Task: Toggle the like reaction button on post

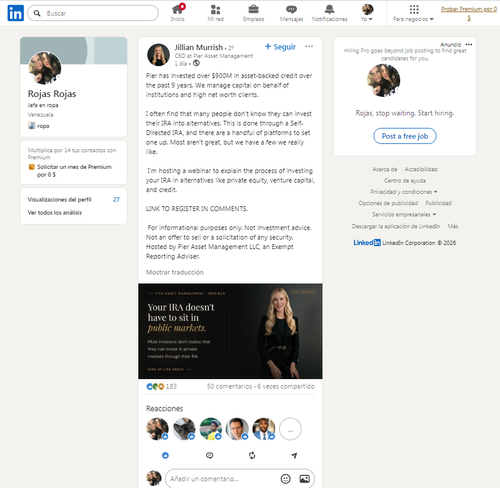Action: tap(165, 455)
